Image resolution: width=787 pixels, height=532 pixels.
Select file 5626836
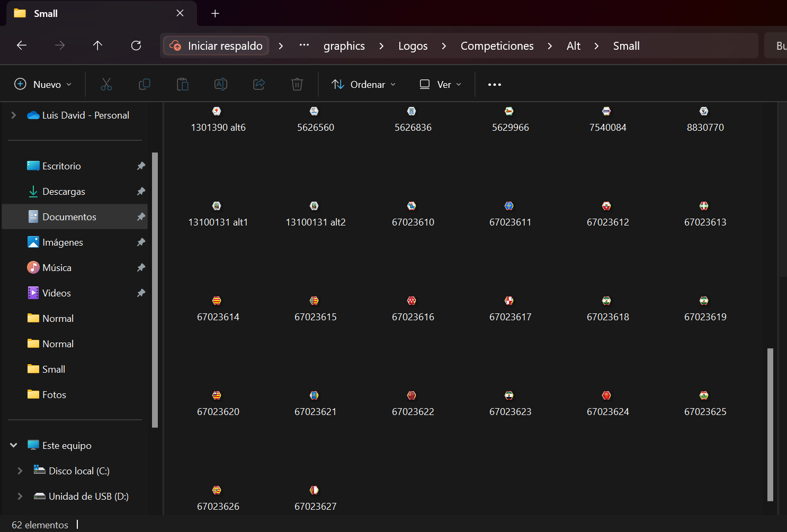pyautogui.click(x=413, y=120)
